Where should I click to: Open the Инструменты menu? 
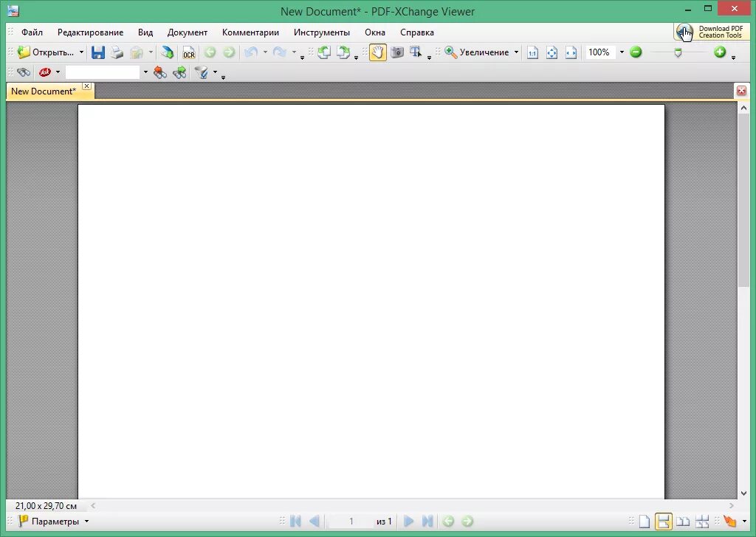pos(322,32)
